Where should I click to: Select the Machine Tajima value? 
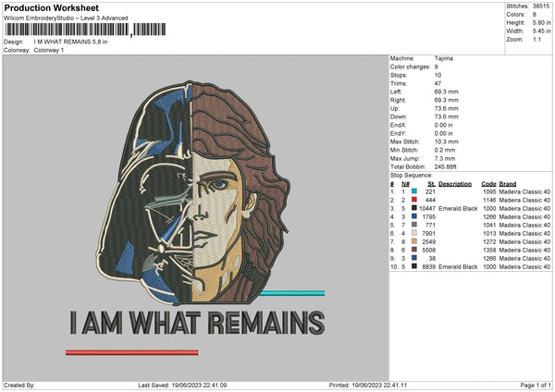444,58
